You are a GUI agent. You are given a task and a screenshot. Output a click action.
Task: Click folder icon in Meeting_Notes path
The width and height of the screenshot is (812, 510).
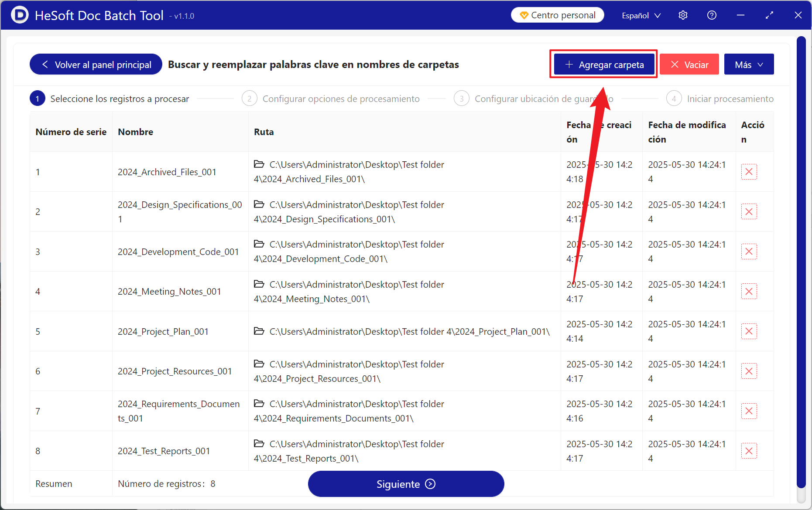pyautogui.click(x=259, y=284)
